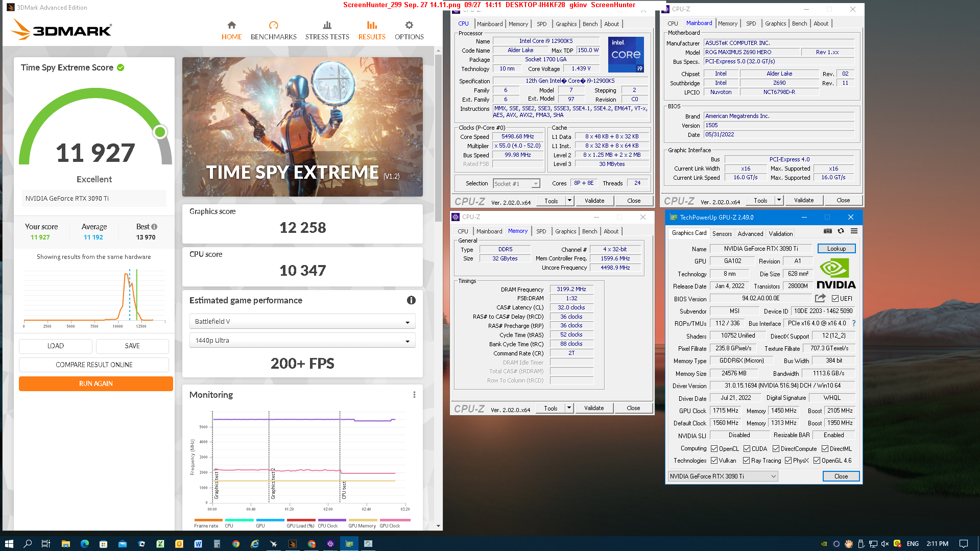Click the Intel Core i9 logo in CPU-Z
Image resolution: width=980 pixels, height=551 pixels.
tap(626, 55)
